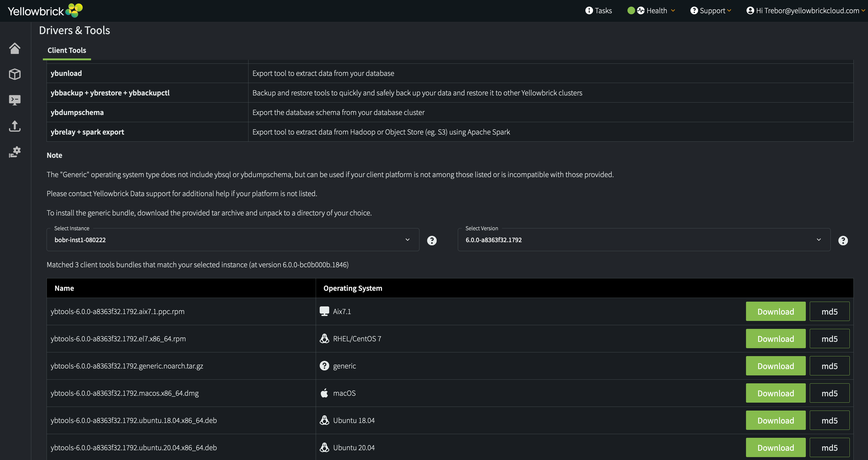Get md5 for RHEL/CentOS 7 bundle

[830, 338]
